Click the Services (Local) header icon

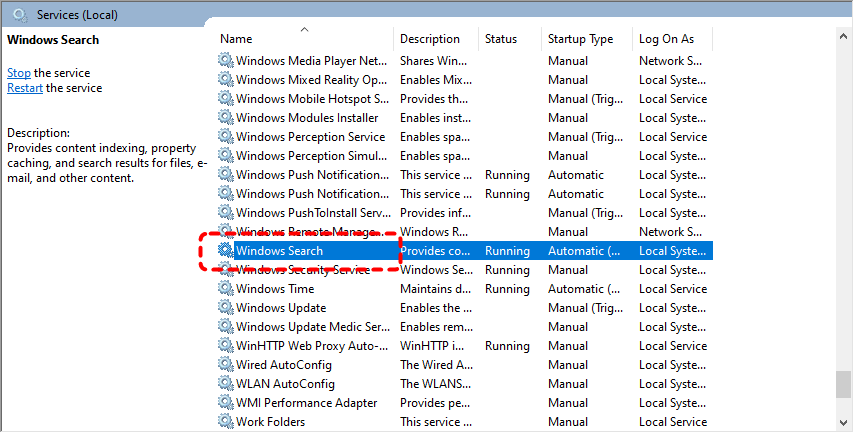19,15
